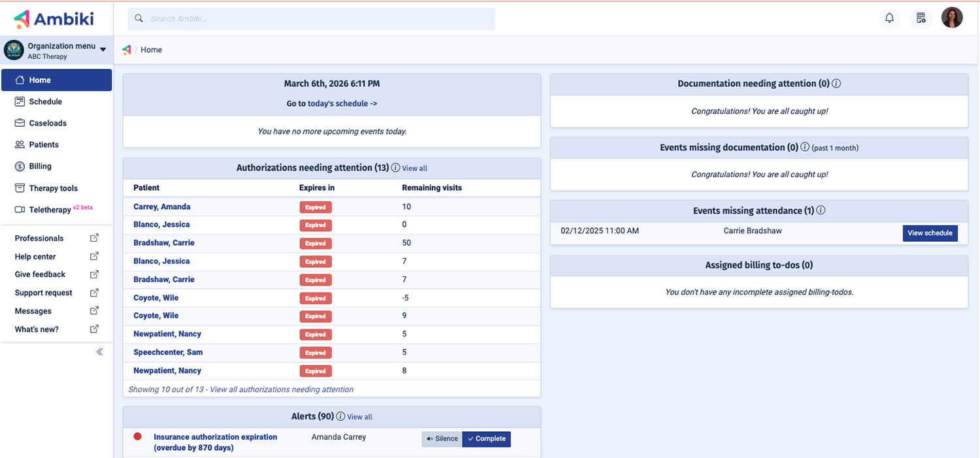Screen dimensions: 980x458
Task: Silence the insurance authorization alert
Action: tap(442, 439)
